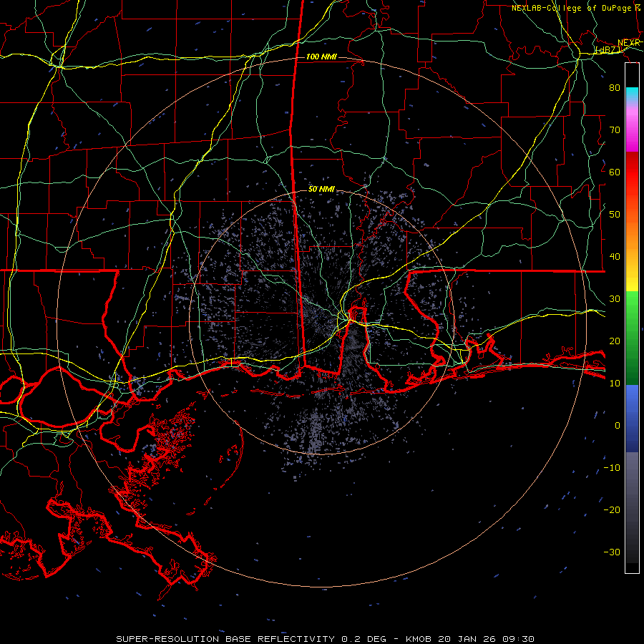This screenshot has width=644, height=644.
Task: Click the dBZ unit label above color bar
Action: 608,50
